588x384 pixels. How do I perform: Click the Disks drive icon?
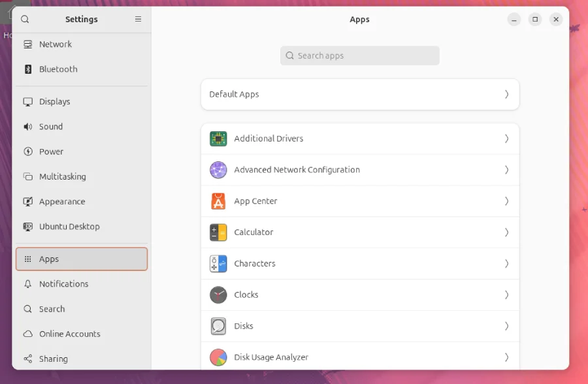218,326
